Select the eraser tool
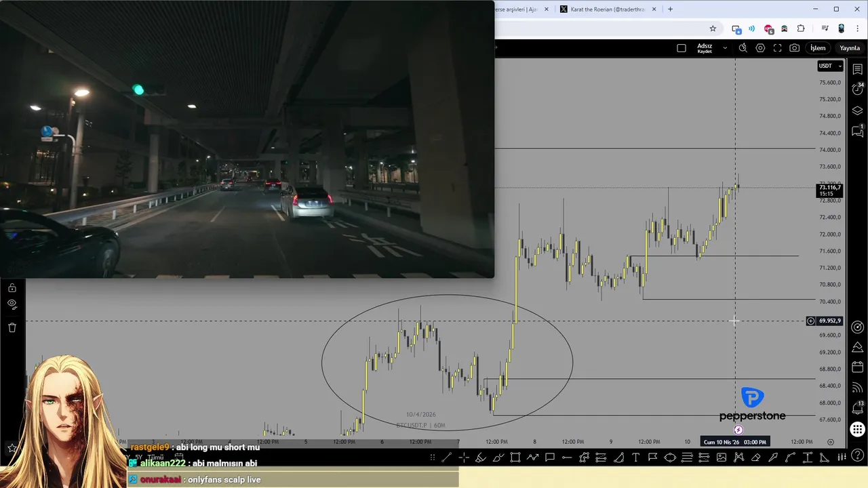Viewport: 868px width, 488px height. [756, 457]
